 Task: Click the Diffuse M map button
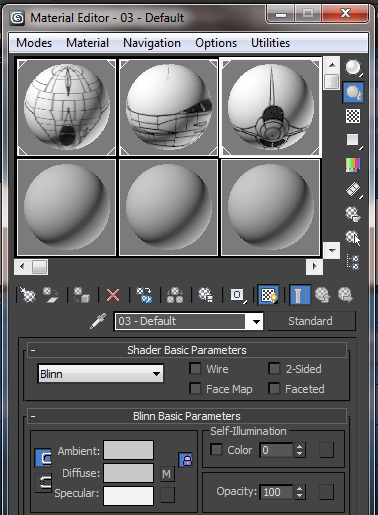pyautogui.click(x=167, y=474)
